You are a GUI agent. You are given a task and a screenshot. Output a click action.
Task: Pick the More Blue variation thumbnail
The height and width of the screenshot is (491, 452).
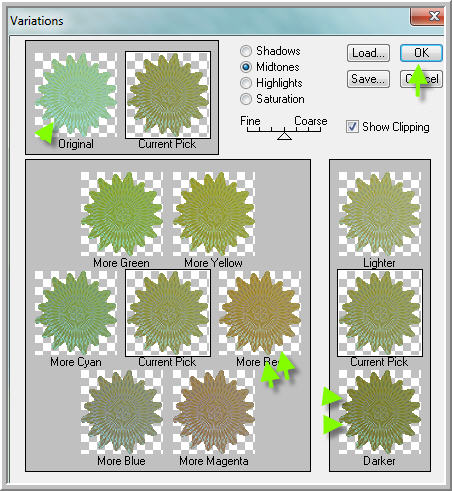[x=121, y=412]
